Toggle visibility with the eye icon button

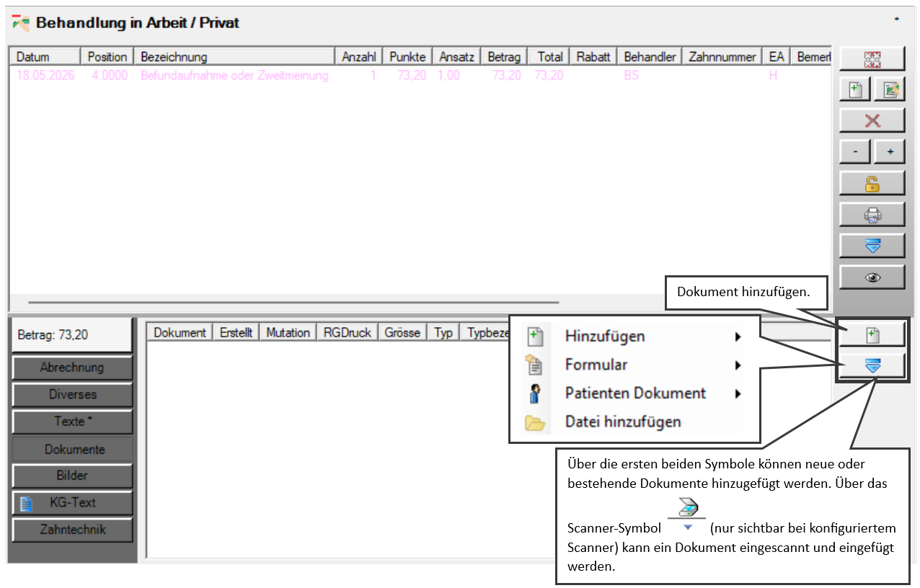click(x=872, y=277)
